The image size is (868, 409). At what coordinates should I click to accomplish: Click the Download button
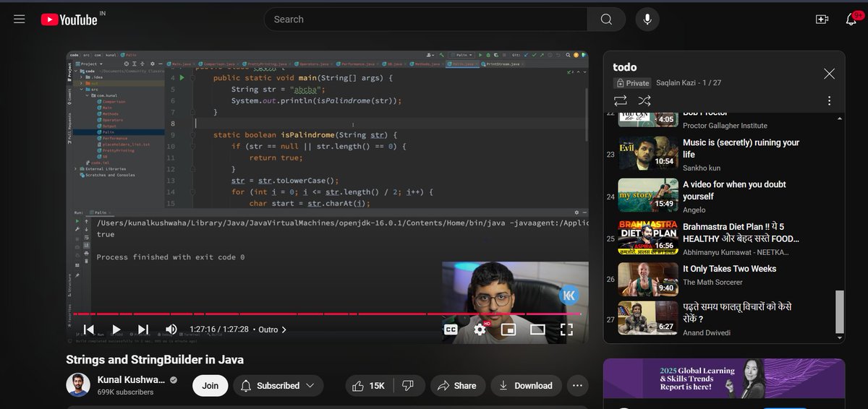click(526, 385)
